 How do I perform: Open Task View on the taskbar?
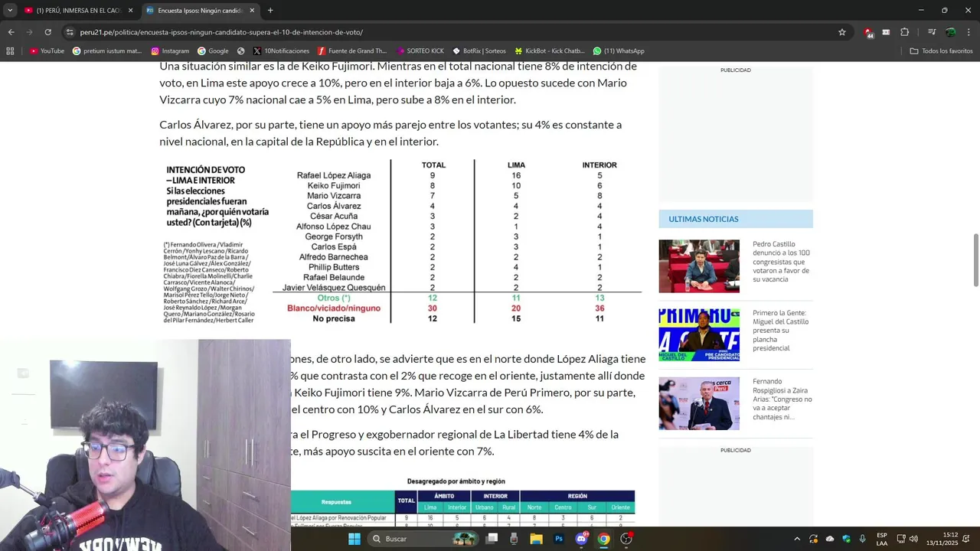point(492,539)
